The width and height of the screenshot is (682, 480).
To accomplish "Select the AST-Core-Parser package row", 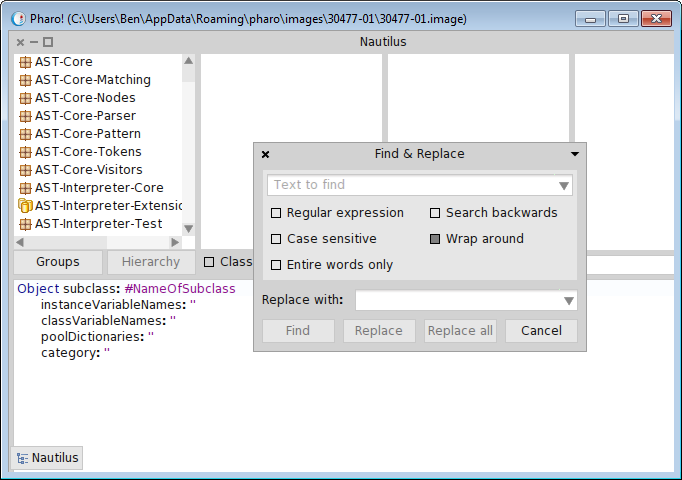I will pyautogui.click(x=98, y=116).
